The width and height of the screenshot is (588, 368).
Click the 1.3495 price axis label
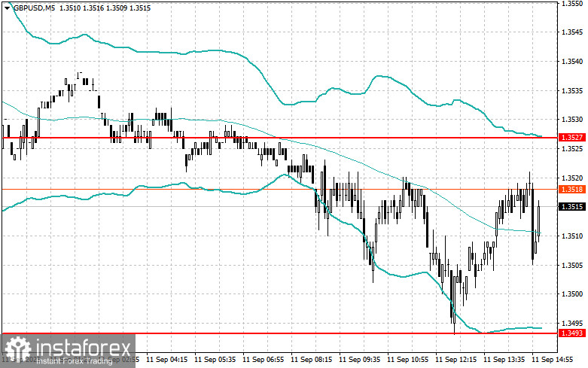(x=572, y=324)
